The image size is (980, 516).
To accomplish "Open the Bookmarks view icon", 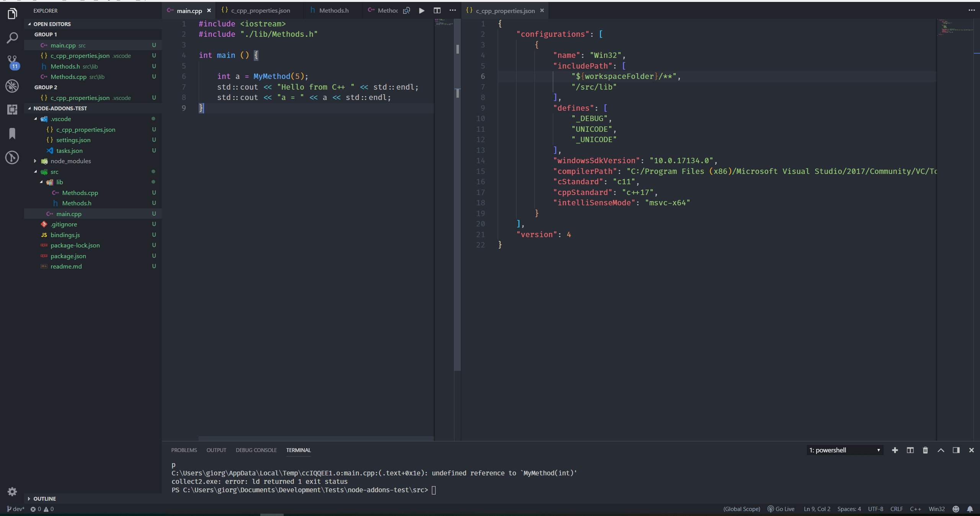I will coord(12,134).
